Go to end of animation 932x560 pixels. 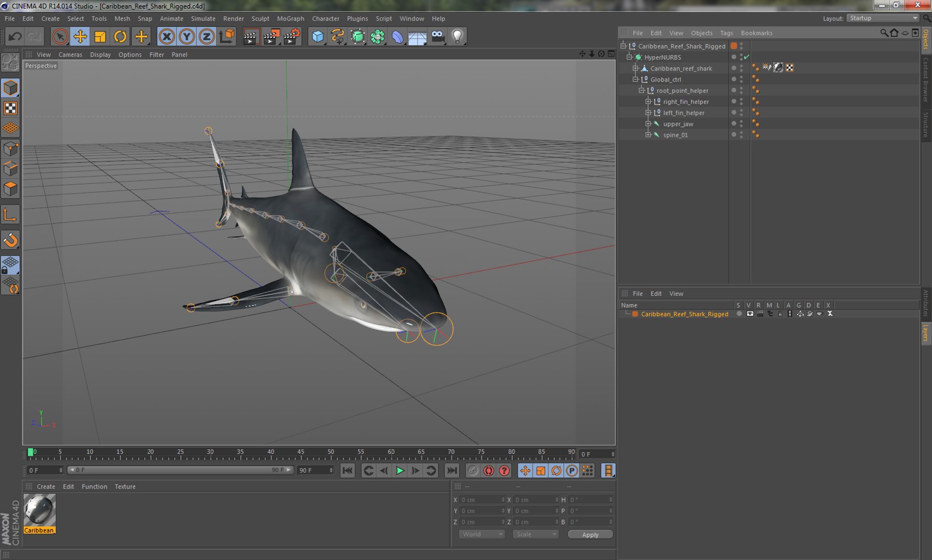tap(452, 470)
